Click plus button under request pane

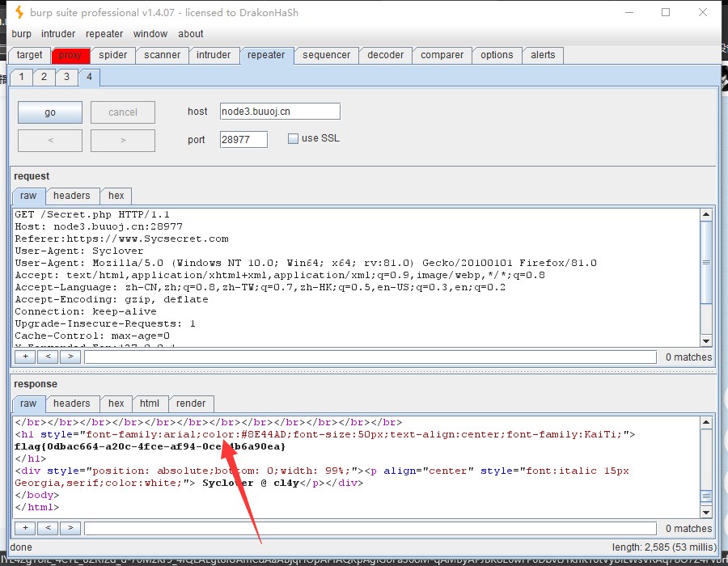click(26, 357)
